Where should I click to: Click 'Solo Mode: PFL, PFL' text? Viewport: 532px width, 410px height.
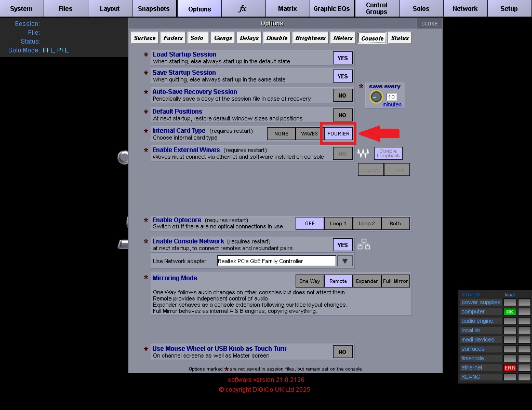(38, 50)
